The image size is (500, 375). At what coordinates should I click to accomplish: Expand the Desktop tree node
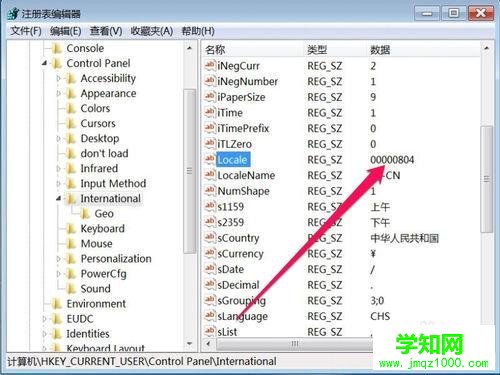[x=59, y=138]
